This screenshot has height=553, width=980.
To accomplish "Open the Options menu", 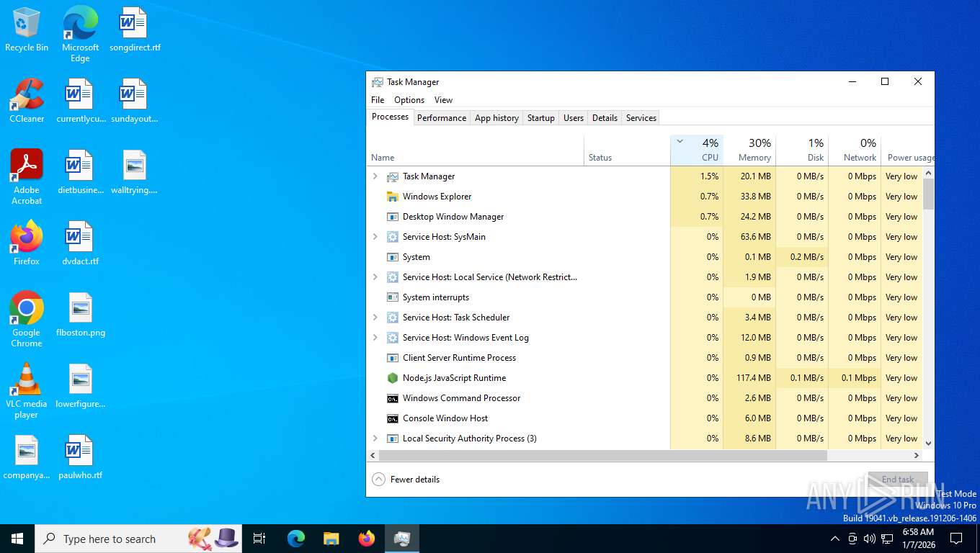I will pyautogui.click(x=409, y=100).
